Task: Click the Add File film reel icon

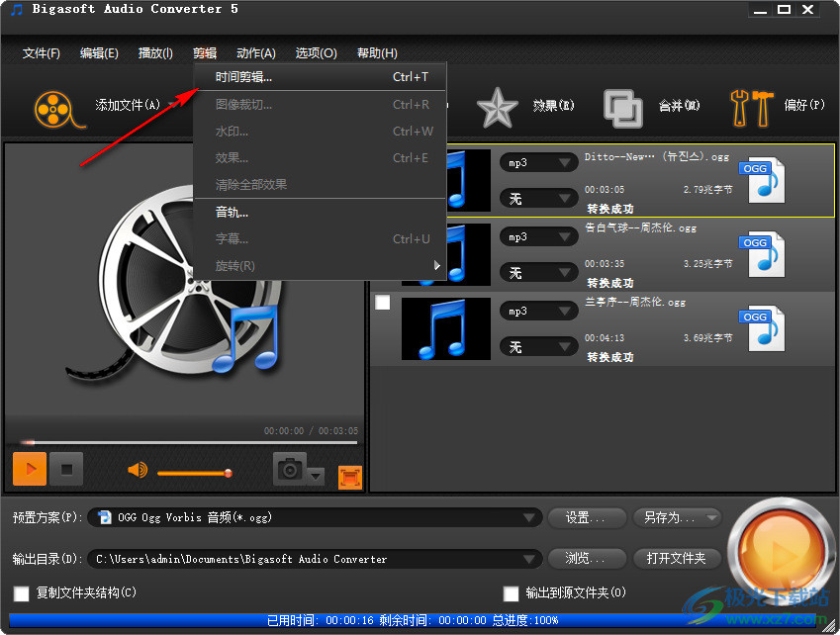Action: click(59, 109)
